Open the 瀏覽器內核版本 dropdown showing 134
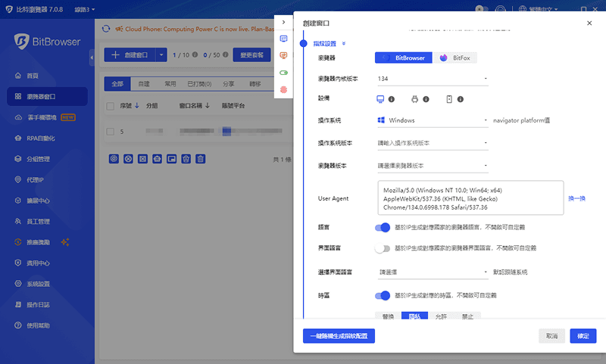 coord(432,79)
